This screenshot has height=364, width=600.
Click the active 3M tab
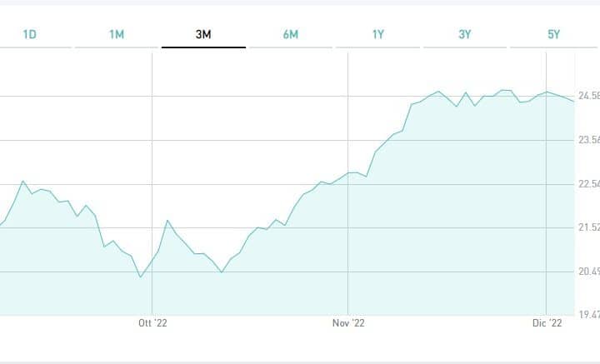tap(203, 34)
